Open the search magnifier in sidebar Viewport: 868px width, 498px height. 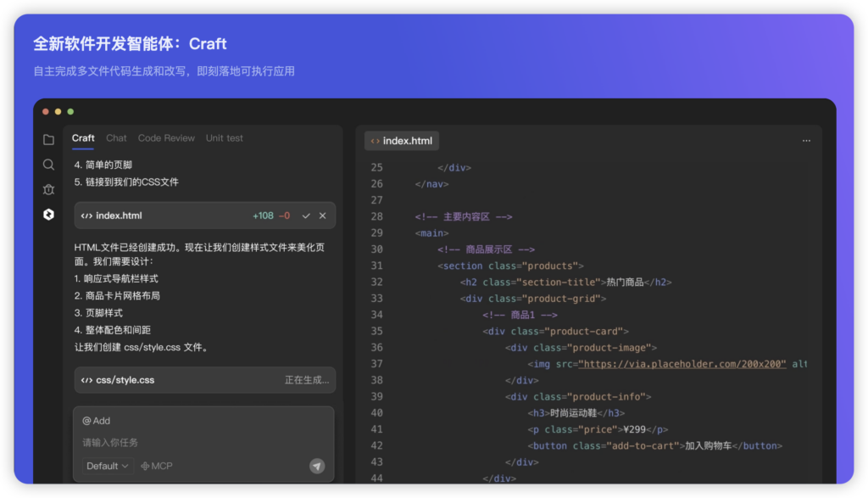(48, 165)
